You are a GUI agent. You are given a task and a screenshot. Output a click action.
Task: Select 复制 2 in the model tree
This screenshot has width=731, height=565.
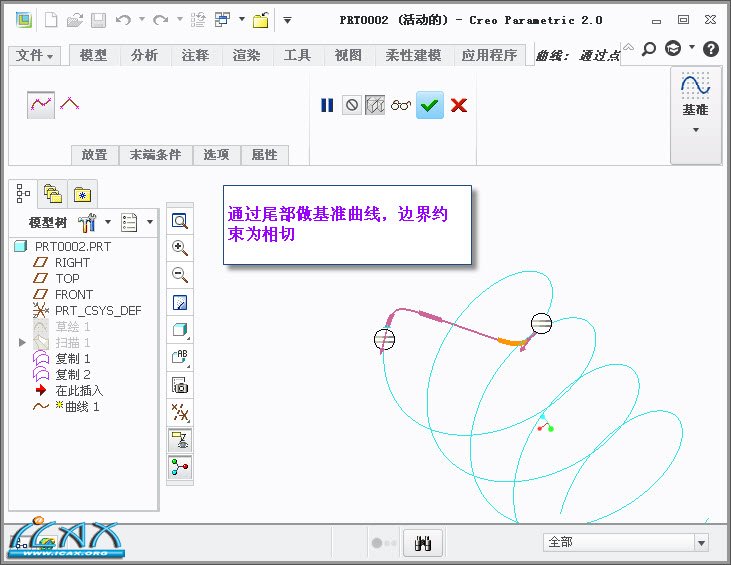72,374
